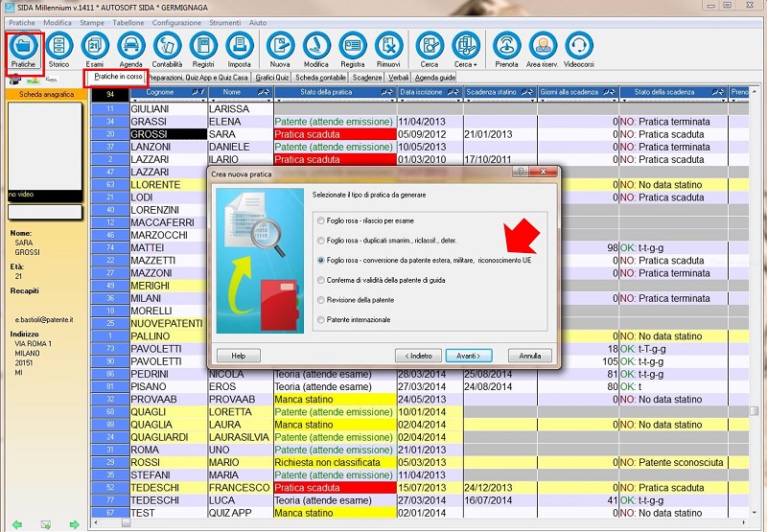Open the Storico history icon
Viewport: 767px width, 532px height.
(x=59, y=49)
